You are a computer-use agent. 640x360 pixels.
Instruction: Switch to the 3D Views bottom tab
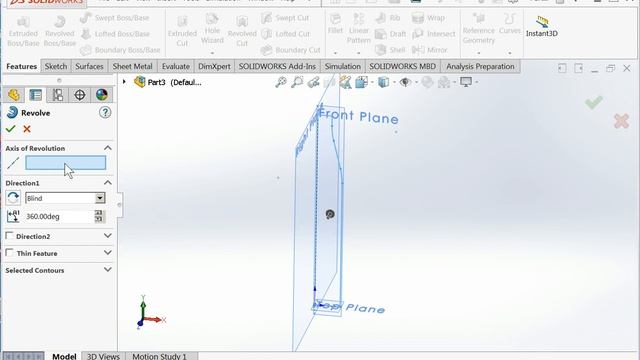(103, 356)
